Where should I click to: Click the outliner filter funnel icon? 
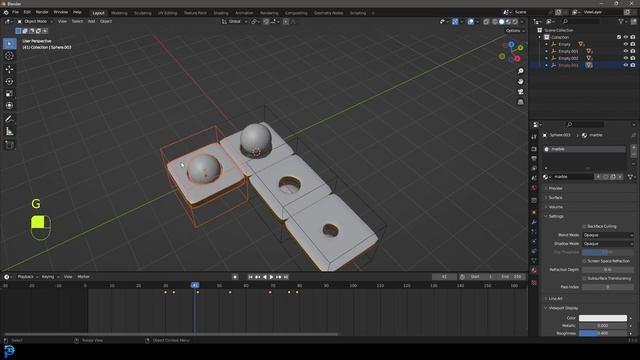click(x=621, y=21)
